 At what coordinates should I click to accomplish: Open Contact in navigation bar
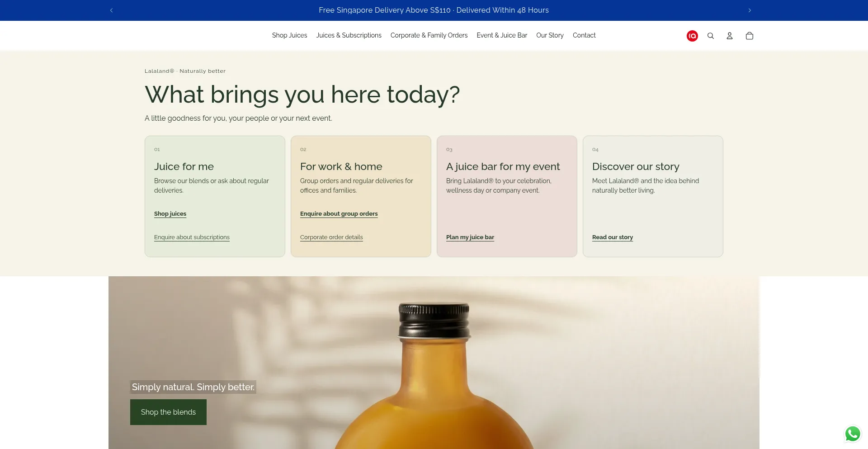tap(584, 35)
